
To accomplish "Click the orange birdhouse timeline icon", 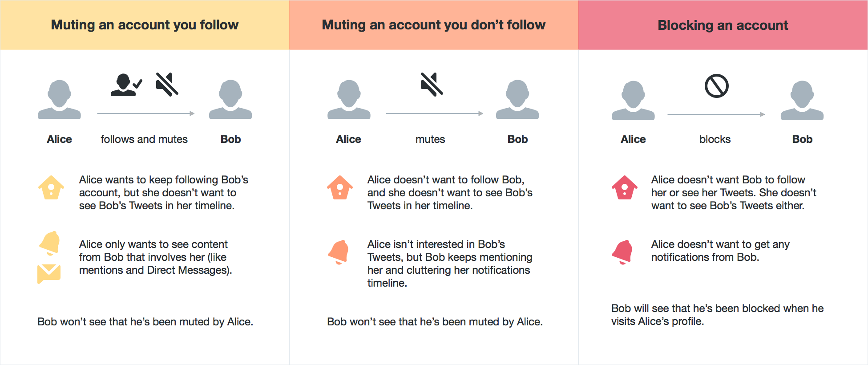I will pyautogui.click(x=340, y=187).
